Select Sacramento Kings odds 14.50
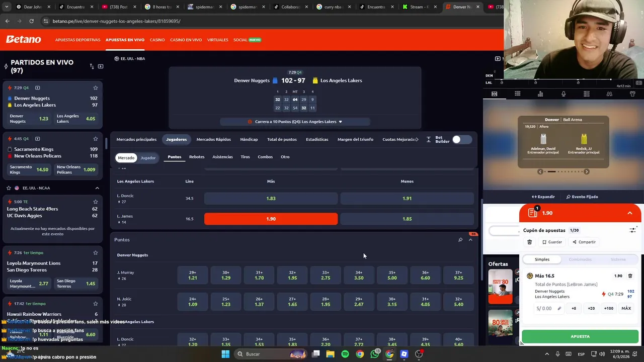The width and height of the screenshot is (644, 362). (29, 169)
